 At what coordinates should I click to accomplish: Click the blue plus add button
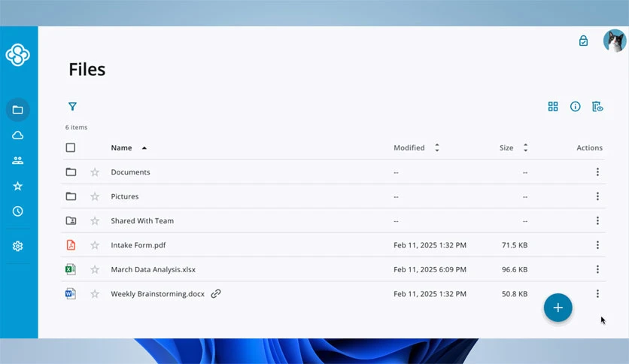pos(558,308)
